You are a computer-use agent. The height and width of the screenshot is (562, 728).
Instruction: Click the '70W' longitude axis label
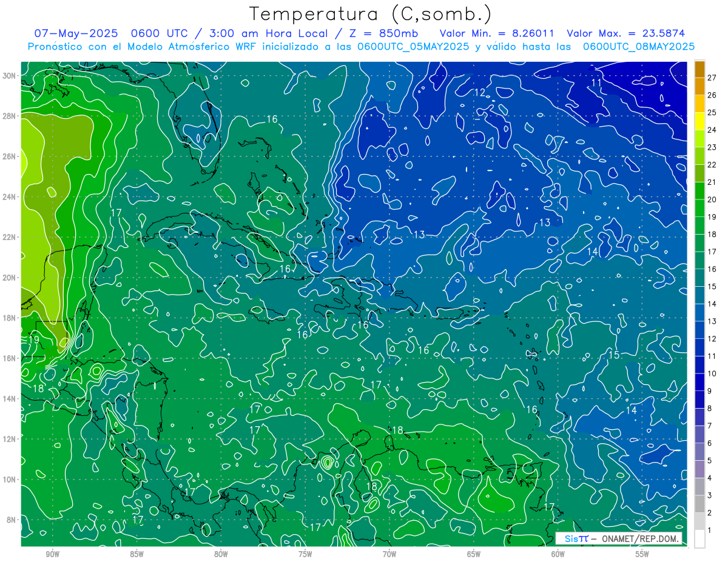click(389, 554)
